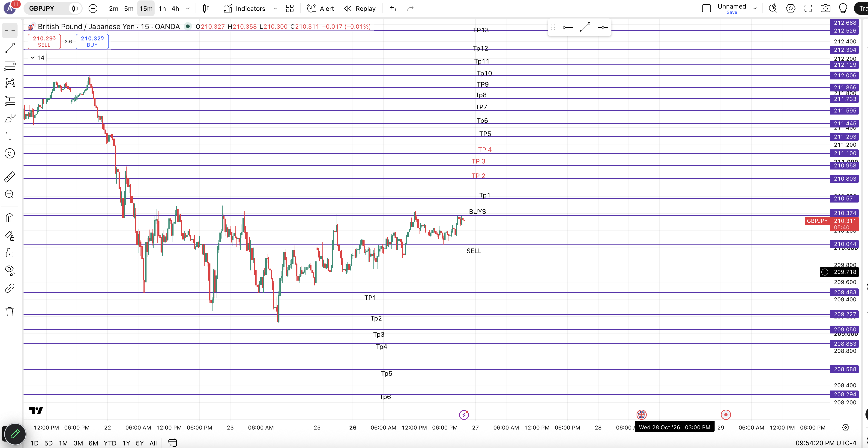Open the forecasting and measurement tools
868x448 pixels.
(10, 100)
